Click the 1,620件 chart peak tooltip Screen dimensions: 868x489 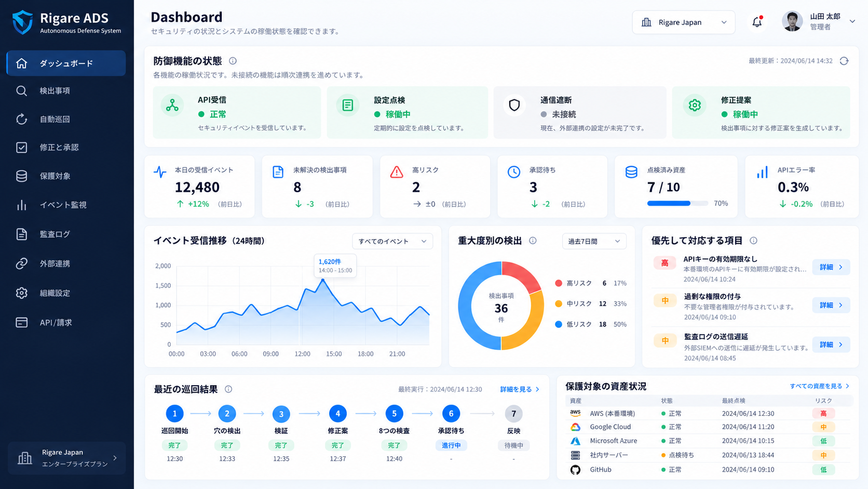tap(335, 266)
